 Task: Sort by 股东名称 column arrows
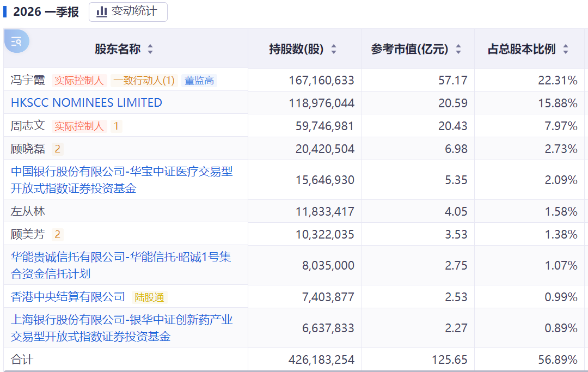(150, 49)
